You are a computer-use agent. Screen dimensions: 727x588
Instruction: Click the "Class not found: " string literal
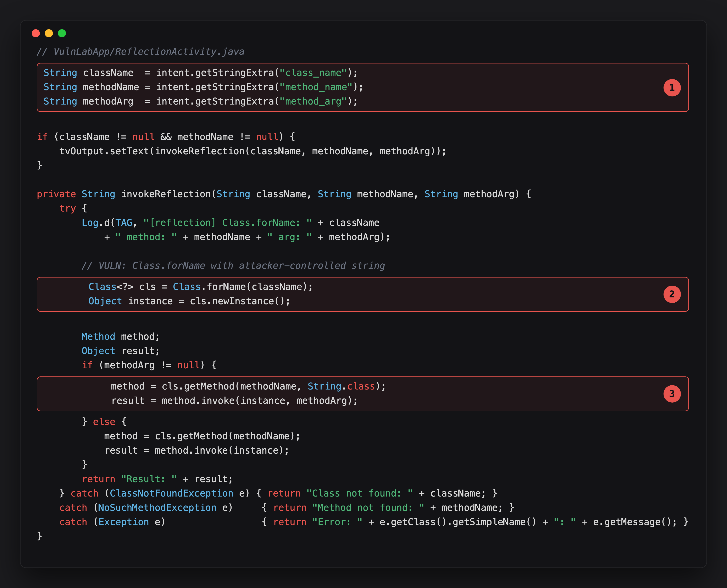359,493
